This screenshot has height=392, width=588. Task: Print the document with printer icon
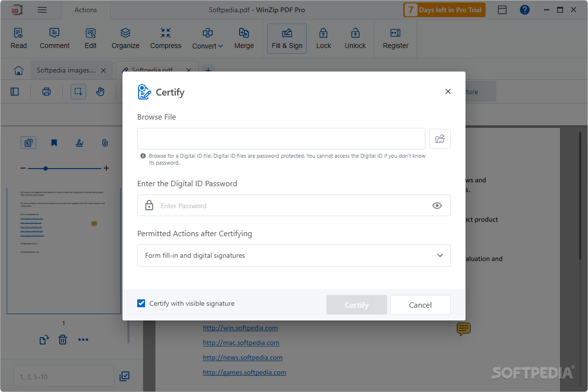47,92
